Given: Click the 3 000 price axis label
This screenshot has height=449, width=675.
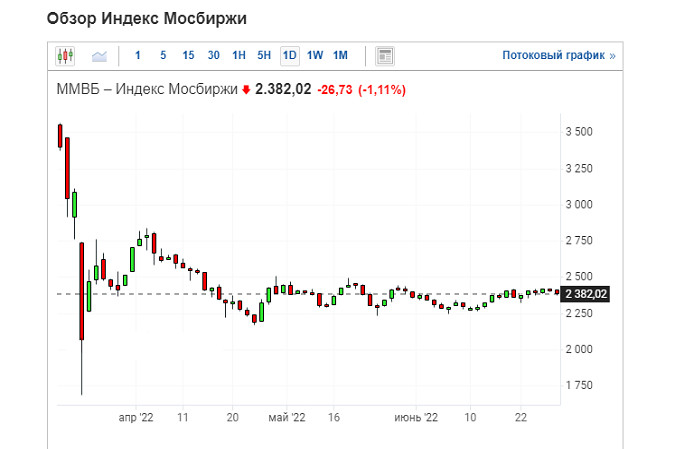Looking at the screenshot, I should coord(579,204).
